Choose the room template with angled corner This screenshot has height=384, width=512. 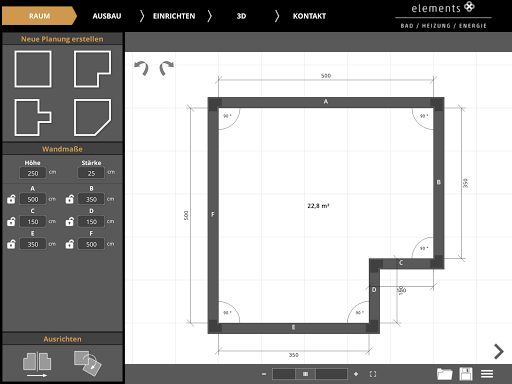92,117
